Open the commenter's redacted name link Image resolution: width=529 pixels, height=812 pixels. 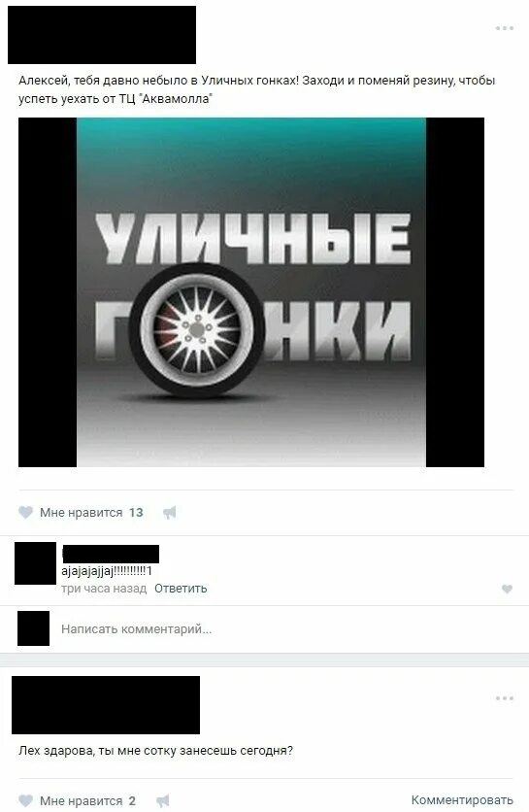[x=111, y=554]
